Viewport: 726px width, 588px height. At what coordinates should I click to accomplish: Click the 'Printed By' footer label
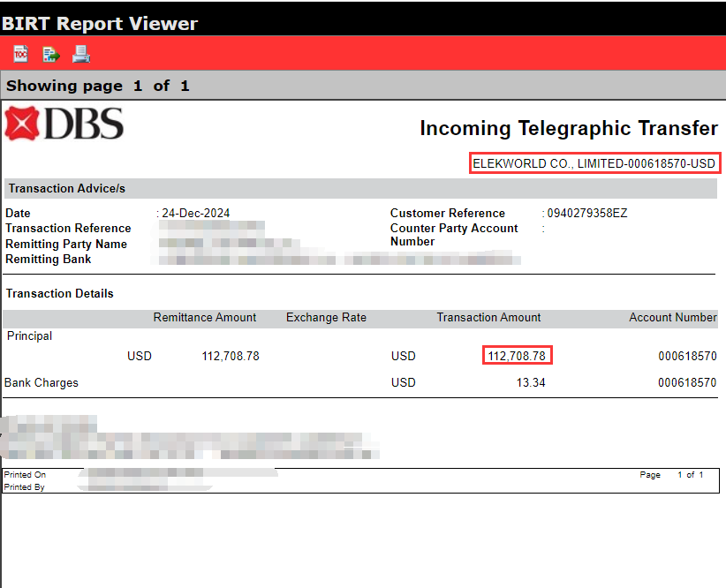[x=24, y=487]
